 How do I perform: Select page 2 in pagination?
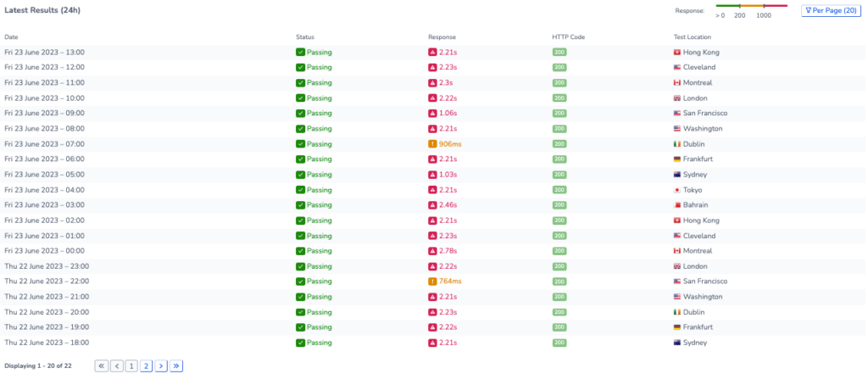[146, 366]
